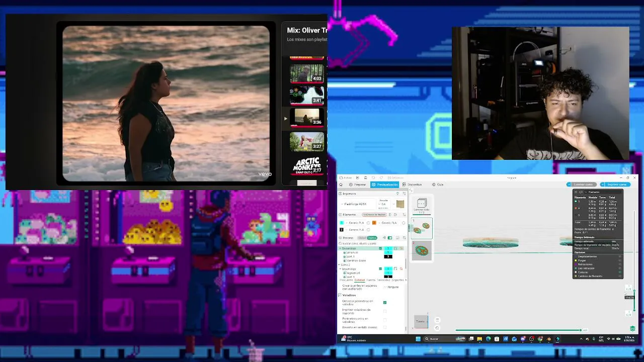This screenshot has height=362, width=644.
Task: Open the Windows Start menu
Action: pos(418,339)
